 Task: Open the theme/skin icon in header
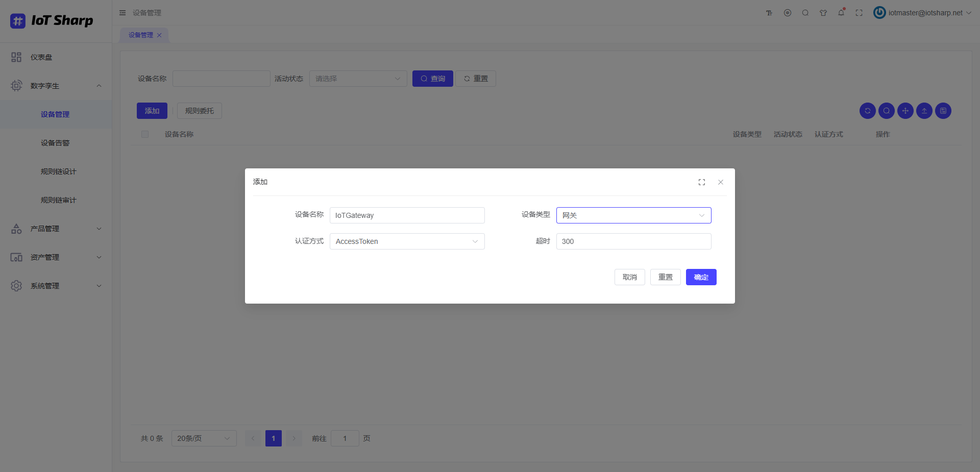click(x=823, y=12)
